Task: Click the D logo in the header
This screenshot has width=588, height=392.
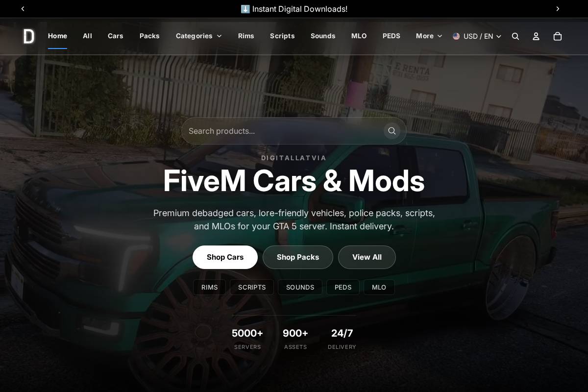Action: [29, 36]
